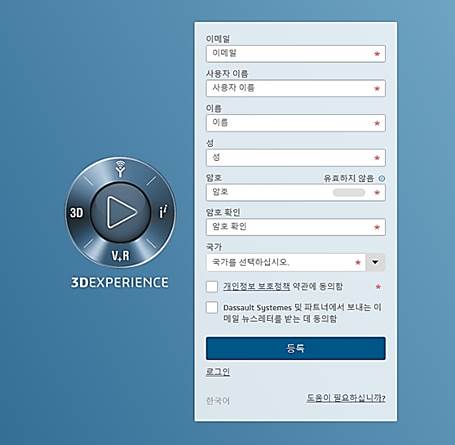Select the 3D quadrant of the compass
Screen dimensions: 455x445
tap(76, 212)
